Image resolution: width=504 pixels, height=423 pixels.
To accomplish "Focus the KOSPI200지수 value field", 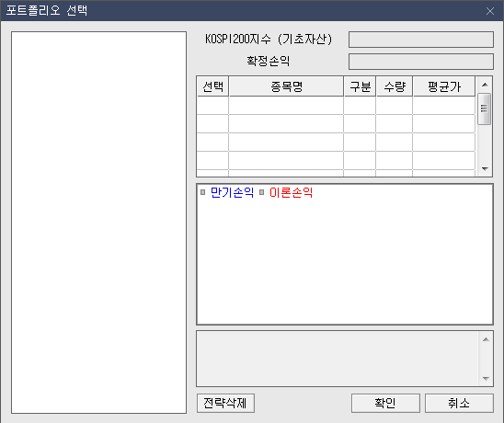I will [x=421, y=40].
